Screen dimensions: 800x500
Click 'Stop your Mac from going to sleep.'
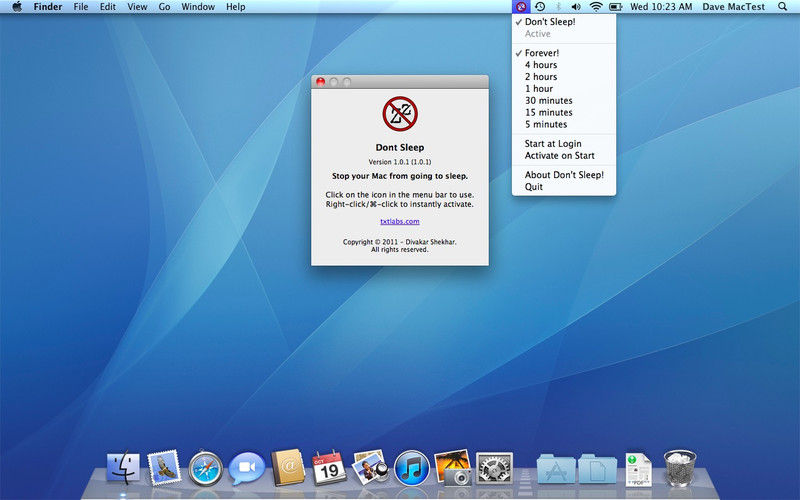tap(400, 176)
